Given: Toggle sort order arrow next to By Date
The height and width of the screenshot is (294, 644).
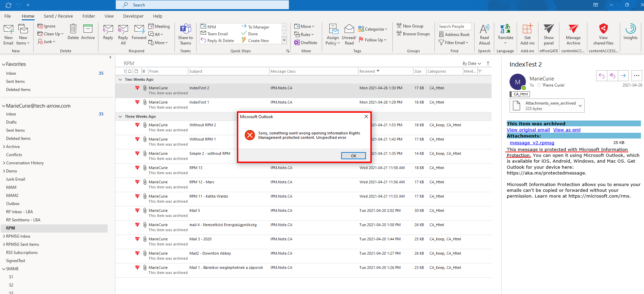Looking at the screenshot, I should [x=488, y=63].
